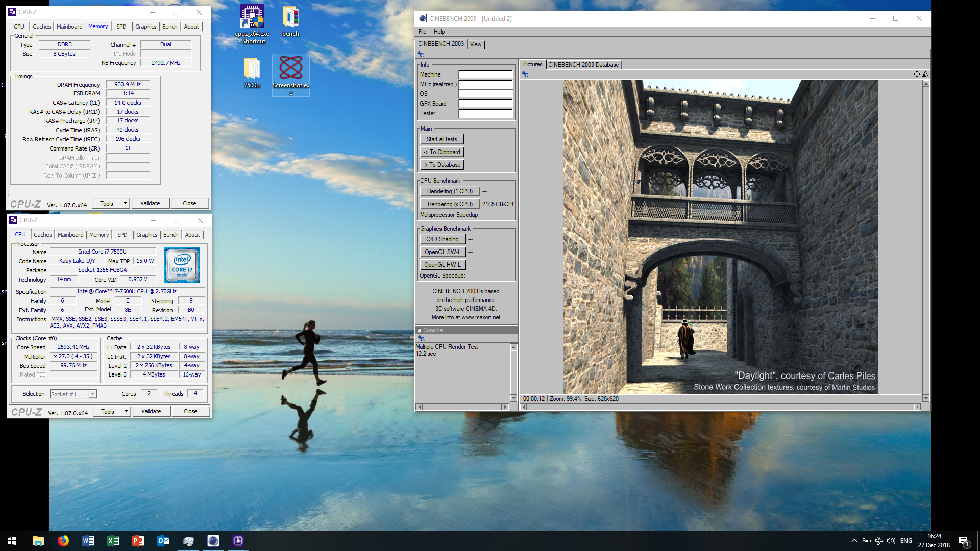Click the Tools button in lower CPU-Z window
980x551 pixels.
108,411
